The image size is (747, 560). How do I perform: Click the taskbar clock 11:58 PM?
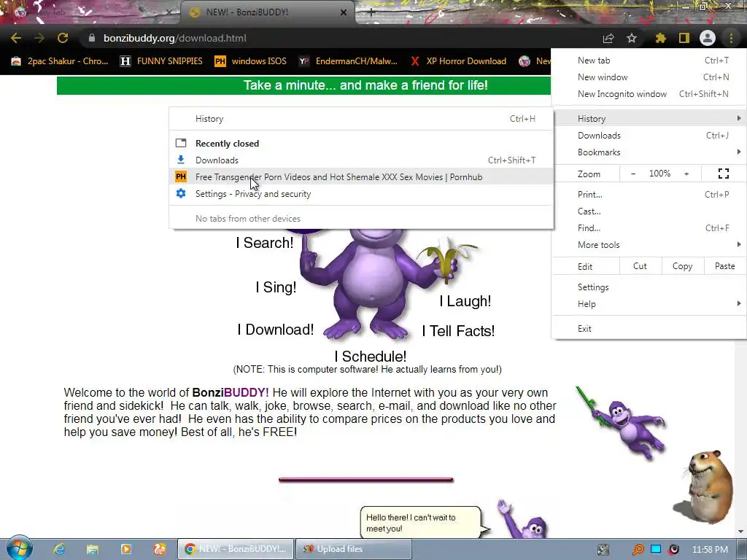click(x=710, y=550)
